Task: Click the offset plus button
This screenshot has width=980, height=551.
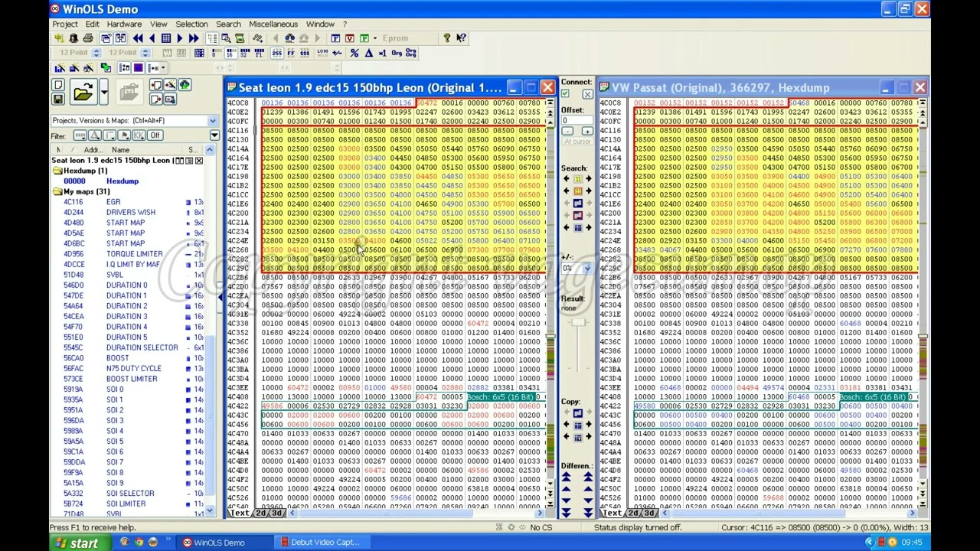Action: [x=586, y=132]
